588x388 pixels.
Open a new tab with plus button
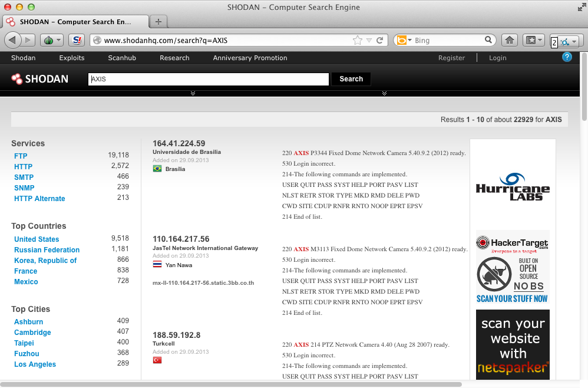click(x=158, y=22)
